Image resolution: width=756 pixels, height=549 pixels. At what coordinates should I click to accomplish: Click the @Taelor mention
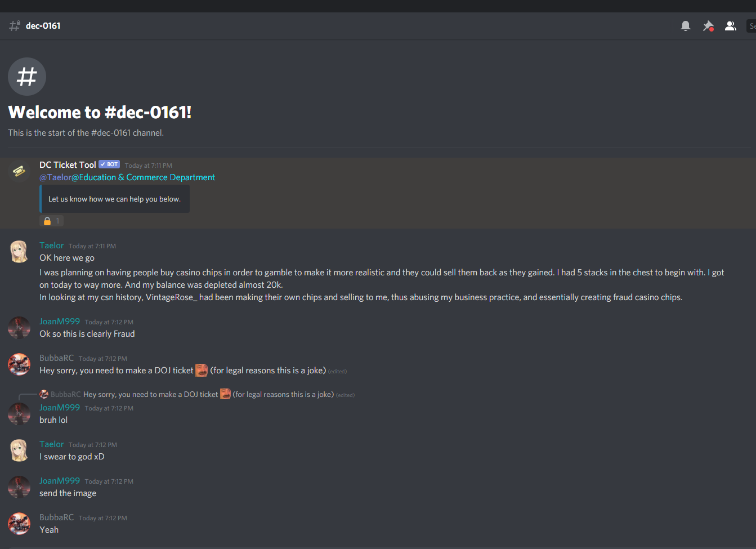click(x=55, y=177)
